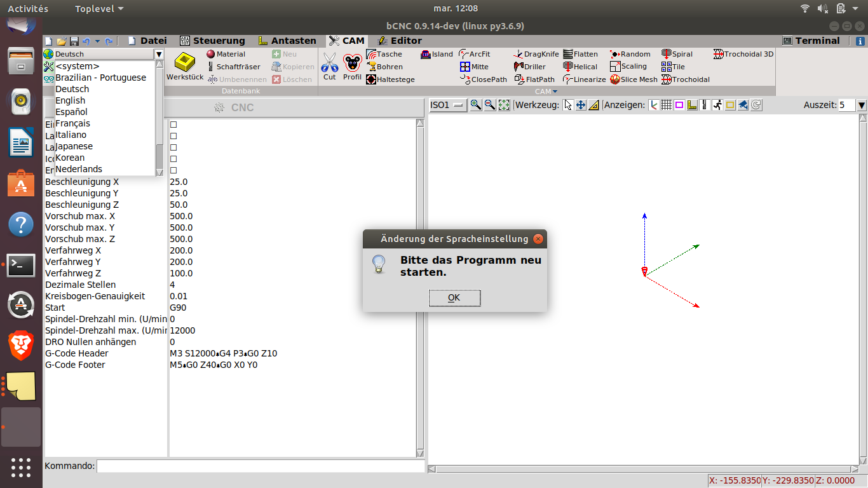The height and width of the screenshot is (488, 868).
Task: Open the Werkstück stock tool
Action: (x=184, y=66)
